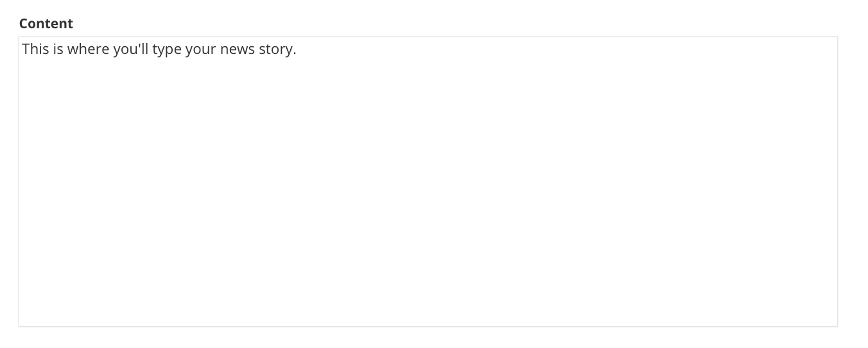
Task: Place cursor on the word "This"
Action: (35, 49)
